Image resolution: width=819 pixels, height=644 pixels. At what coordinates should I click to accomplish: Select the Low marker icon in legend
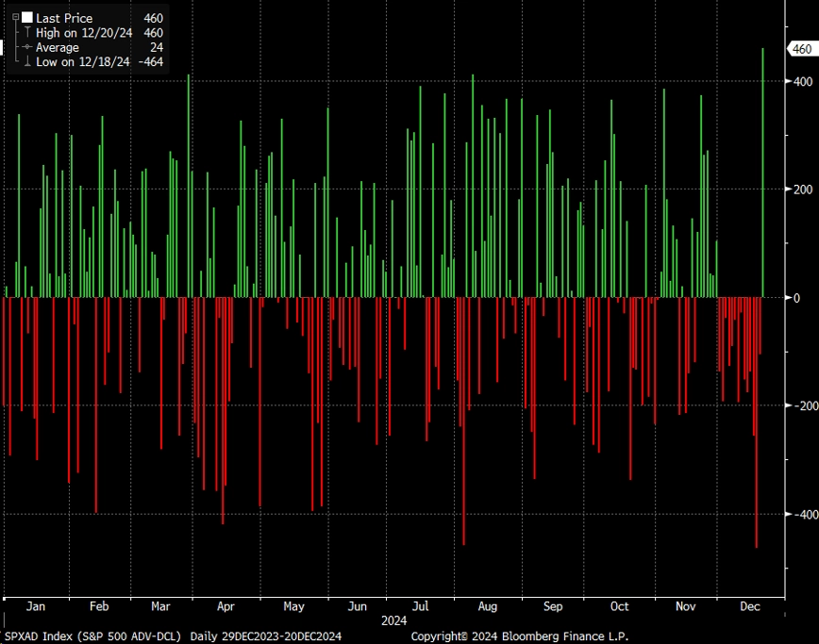point(27,61)
